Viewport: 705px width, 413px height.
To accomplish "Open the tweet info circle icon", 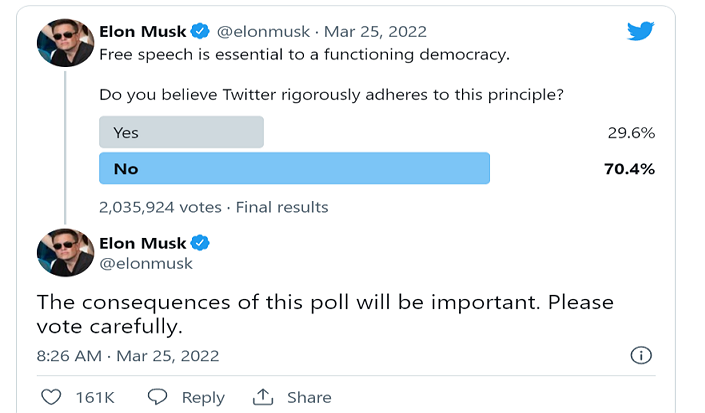I will [641, 355].
